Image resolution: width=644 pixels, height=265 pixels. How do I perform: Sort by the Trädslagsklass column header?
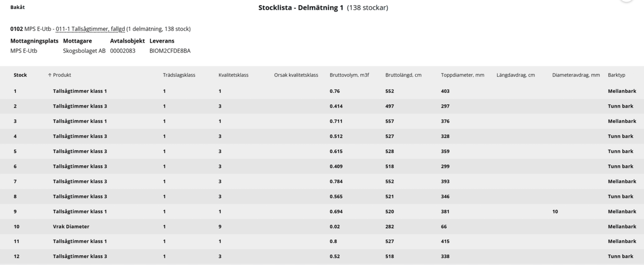pos(179,75)
